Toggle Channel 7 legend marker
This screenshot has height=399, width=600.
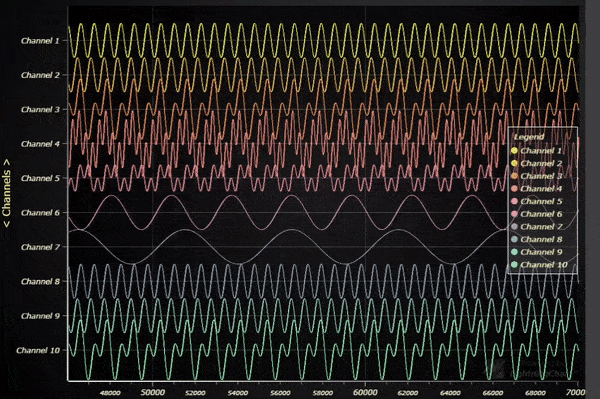[514, 226]
